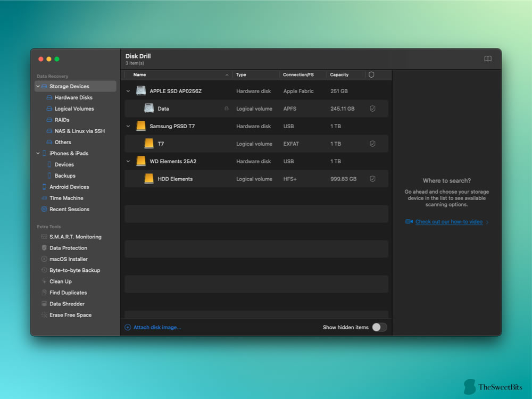The image size is (532, 399).
Task: Click the Data Shredder icon
Action: coord(44,304)
